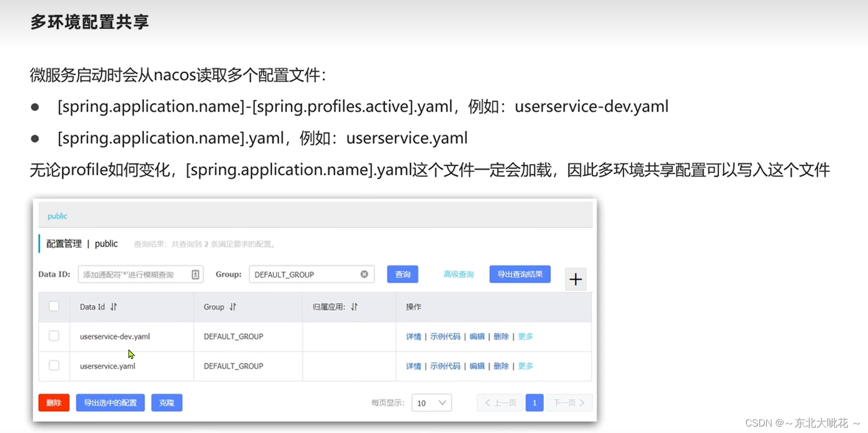
Task: Sort by the 归属应用 column arrows
Action: 354,307
